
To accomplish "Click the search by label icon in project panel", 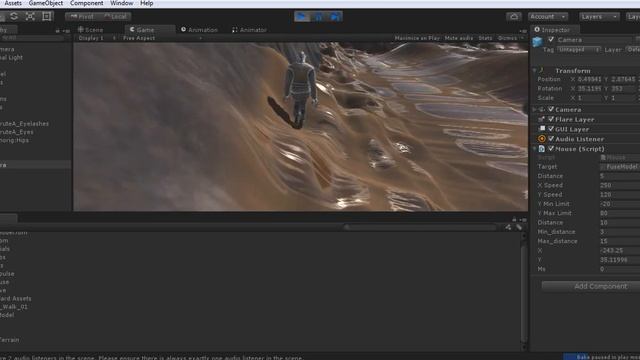I will (518, 227).
